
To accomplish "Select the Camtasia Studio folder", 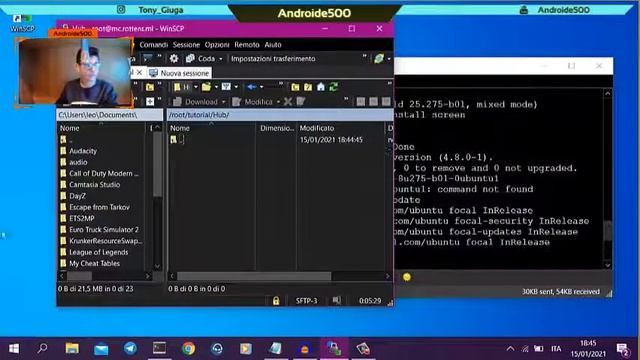I will click(94, 184).
